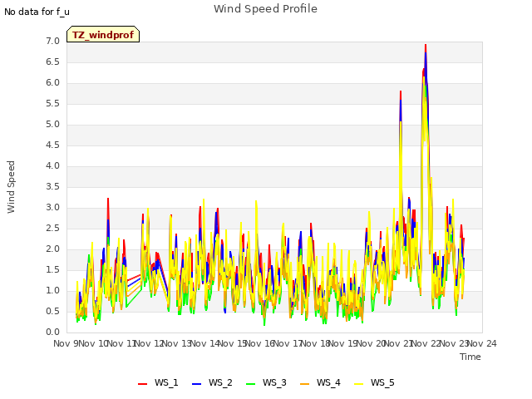Select the WS_1 legend label

click(166, 382)
